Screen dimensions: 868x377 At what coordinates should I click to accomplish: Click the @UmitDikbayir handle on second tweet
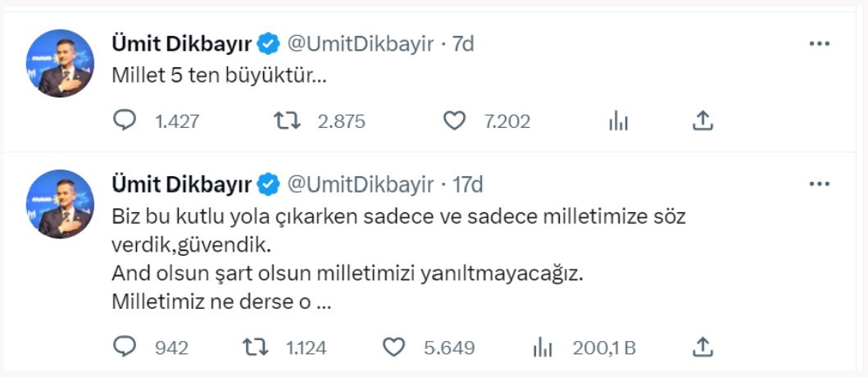click(x=360, y=185)
